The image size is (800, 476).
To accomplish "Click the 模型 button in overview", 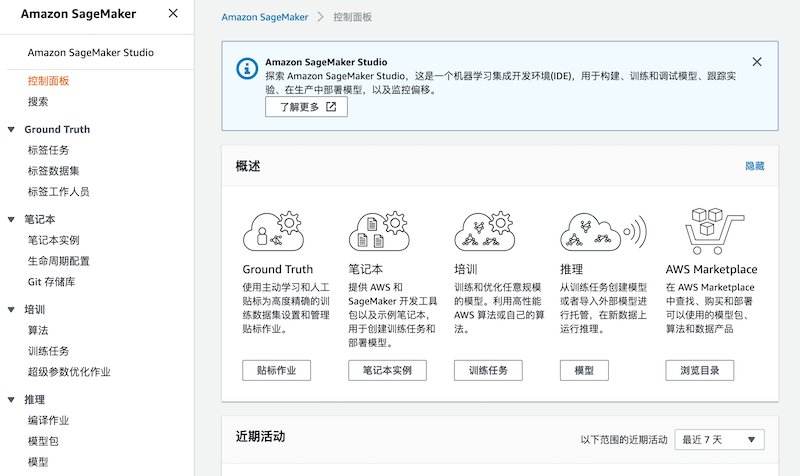I will coord(584,370).
